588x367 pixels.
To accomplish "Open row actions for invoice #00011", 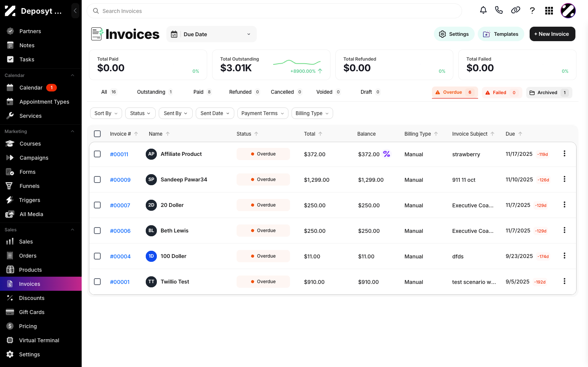I will (x=564, y=154).
